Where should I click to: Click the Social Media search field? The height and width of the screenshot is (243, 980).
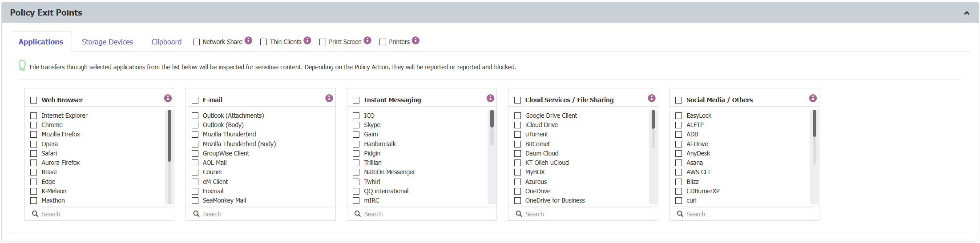(744, 214)
